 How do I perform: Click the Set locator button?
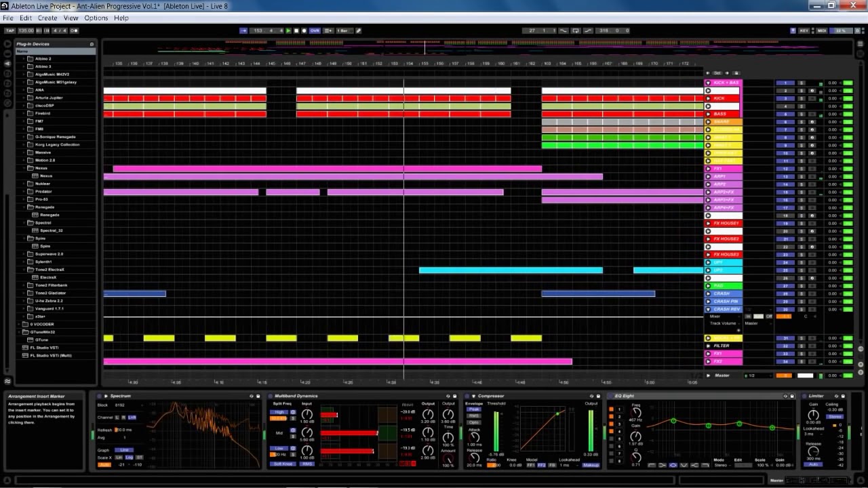tap(717, 73)
